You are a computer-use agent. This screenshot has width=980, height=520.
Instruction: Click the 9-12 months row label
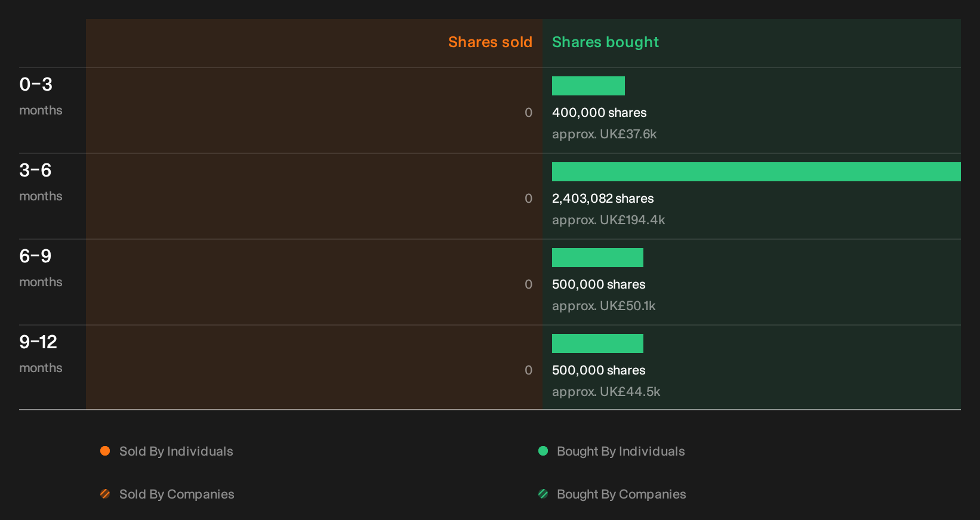41,354
